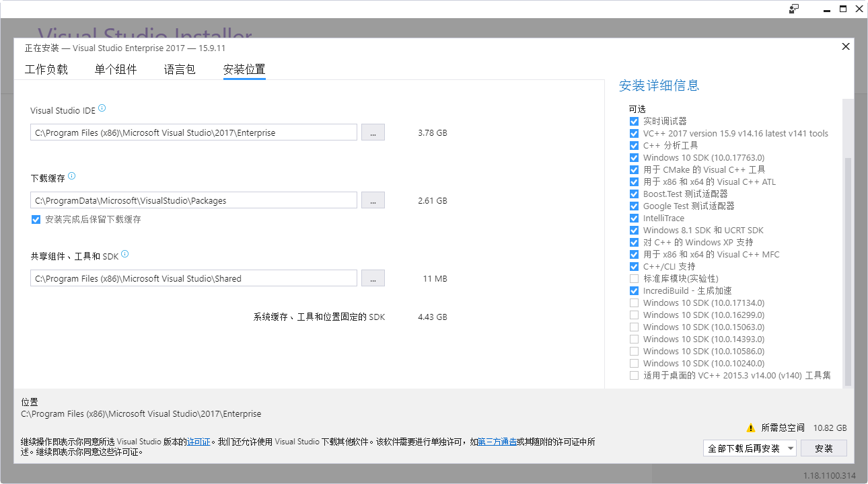Open the 全部下载后再安装 dropdown
This screenshot has width=868, height=484.
pos(750,448)
